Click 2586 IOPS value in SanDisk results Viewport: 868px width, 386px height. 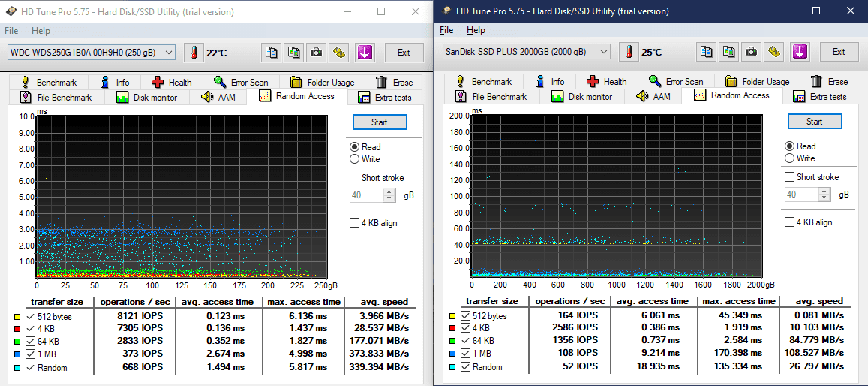pyautogui.click(x=575, y=330)
